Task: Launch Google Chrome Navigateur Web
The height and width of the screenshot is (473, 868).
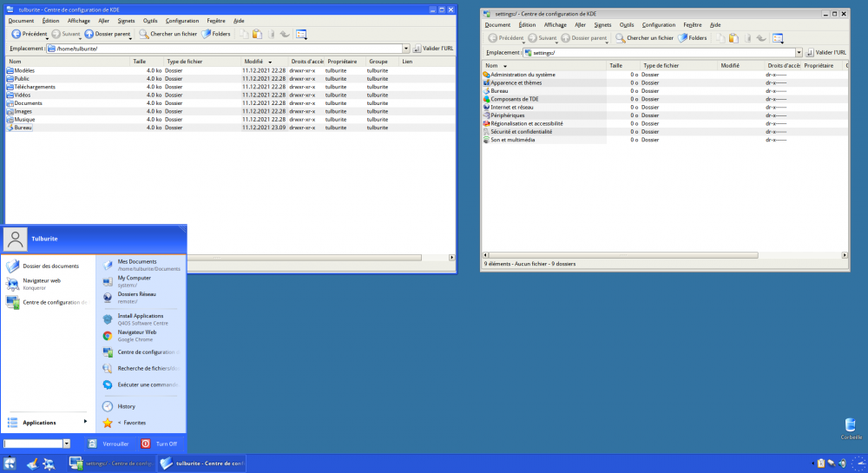Action: [x=141, y=336]
